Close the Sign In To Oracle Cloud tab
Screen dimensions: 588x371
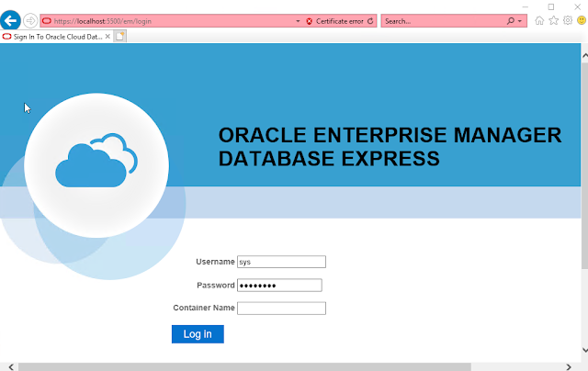[x=107, y=37]
